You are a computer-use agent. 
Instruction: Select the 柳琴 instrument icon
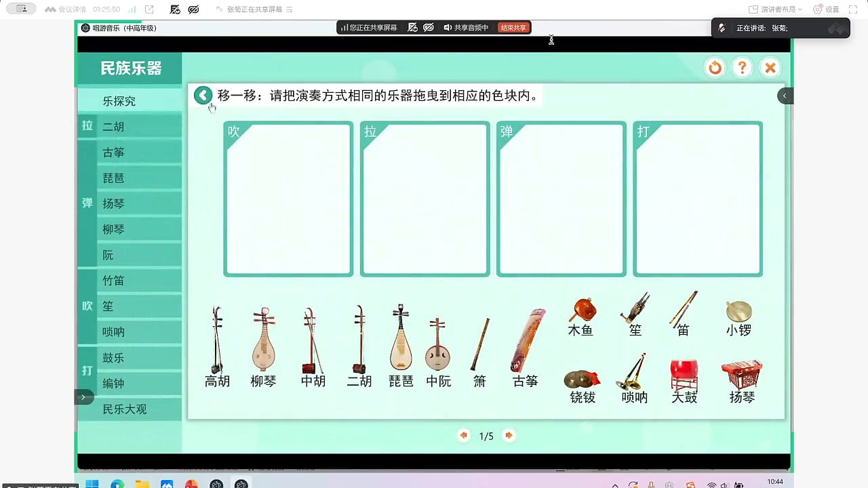pos(263,339)
